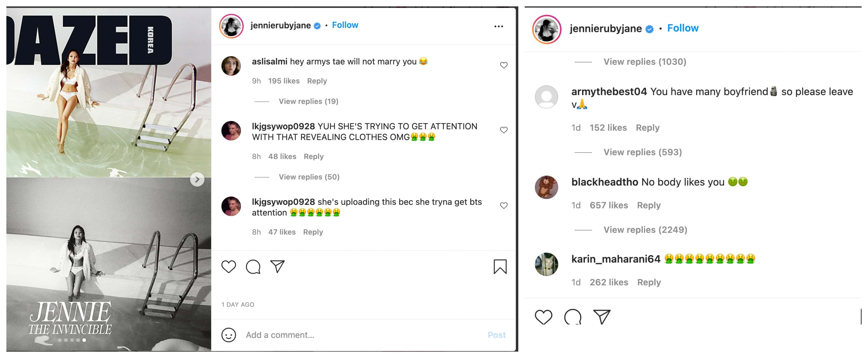The height and width of the screenshot is (358, 868).
Task: Open jennierubyjane profile picture in right panel
Action: click(546, 29)
